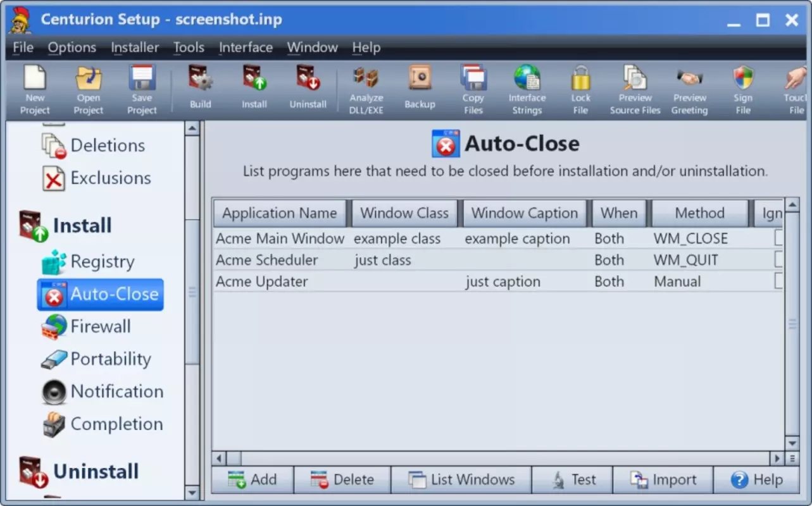This screenshot has width=812, height=506.
Task: Launch Analyze DLL/EXE tool
Action: tap(366, 90)
